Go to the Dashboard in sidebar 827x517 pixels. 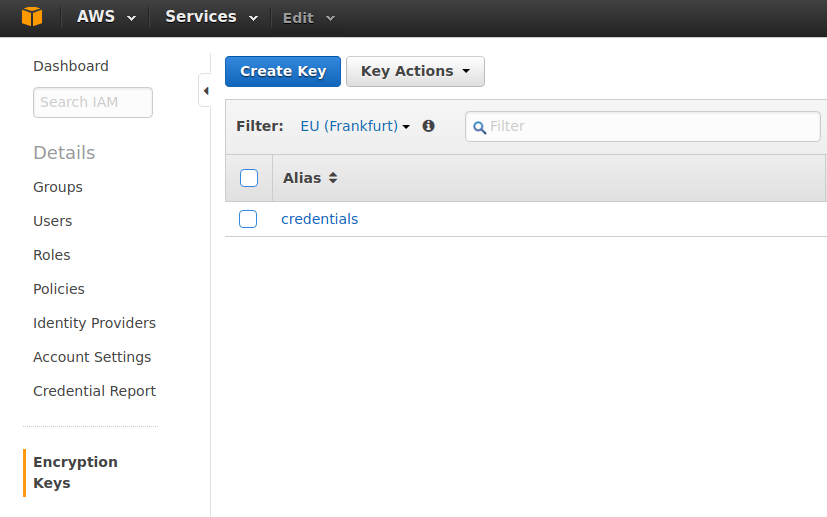click(71, 66)
